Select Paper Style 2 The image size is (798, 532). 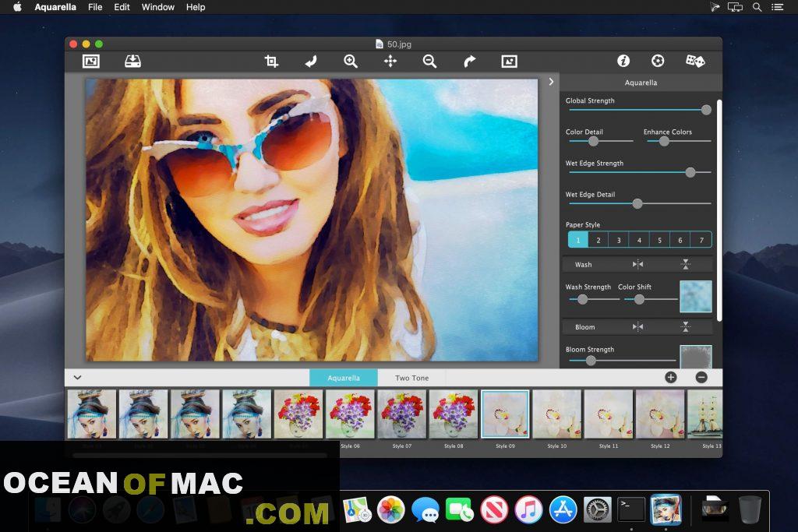pyautogui.click(x=598, y=240)
